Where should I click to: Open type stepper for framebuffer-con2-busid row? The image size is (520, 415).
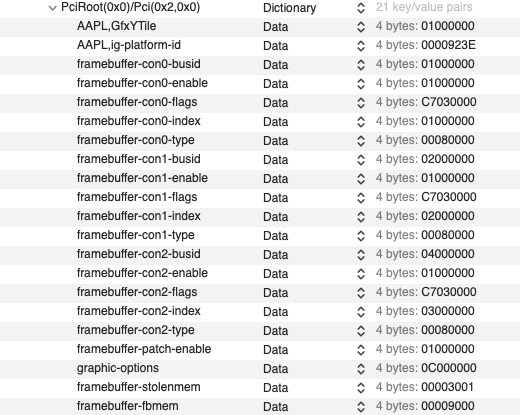point(361,255)
